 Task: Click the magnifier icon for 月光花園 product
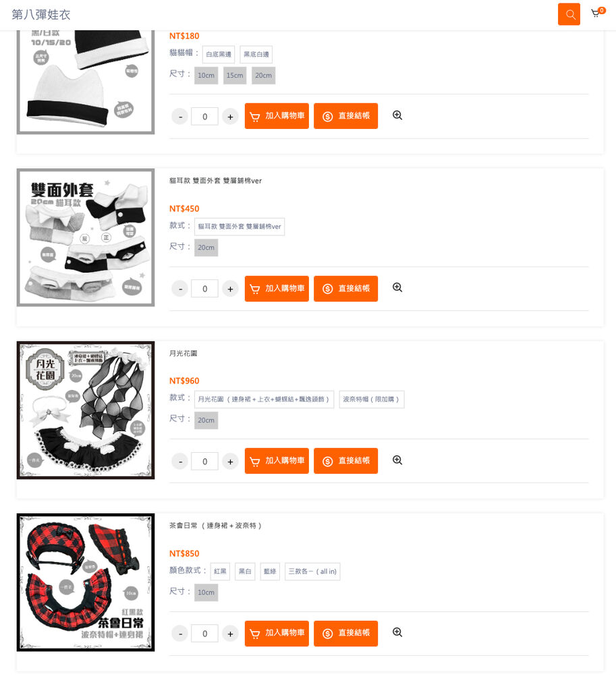tap(397, 460)
